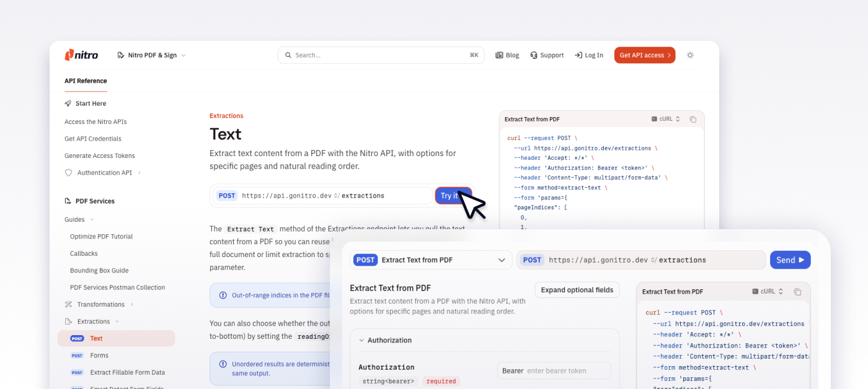Click the extractions endpoint URL bar
Image resolution: width=868 pixels, height=389 pixels.
pos(322,196)
